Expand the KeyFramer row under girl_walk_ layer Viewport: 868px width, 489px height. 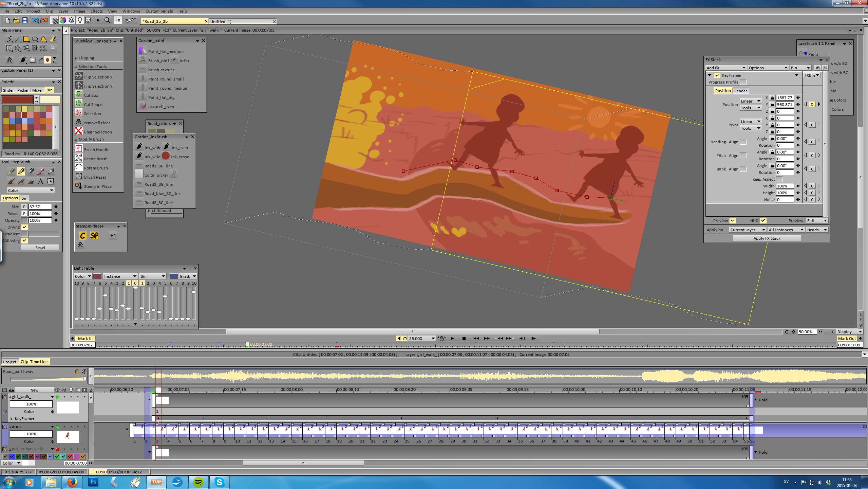pyautogui.click(x=12, y=419)
